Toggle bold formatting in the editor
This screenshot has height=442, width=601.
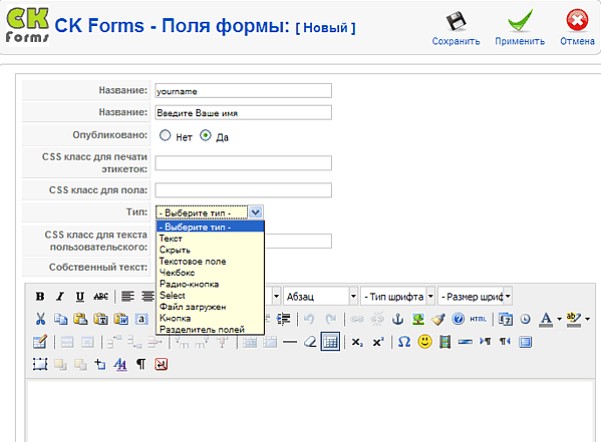coord(40,296)
